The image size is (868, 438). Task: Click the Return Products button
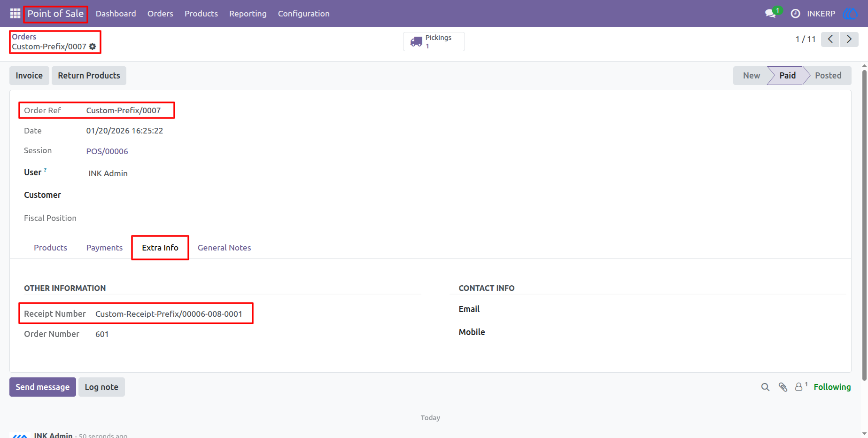[x=89, y=76]
